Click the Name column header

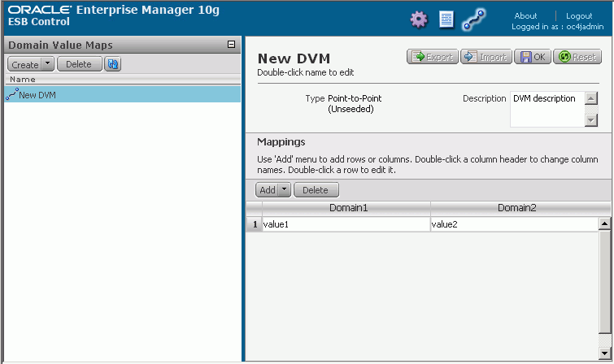tap(123, 79)
